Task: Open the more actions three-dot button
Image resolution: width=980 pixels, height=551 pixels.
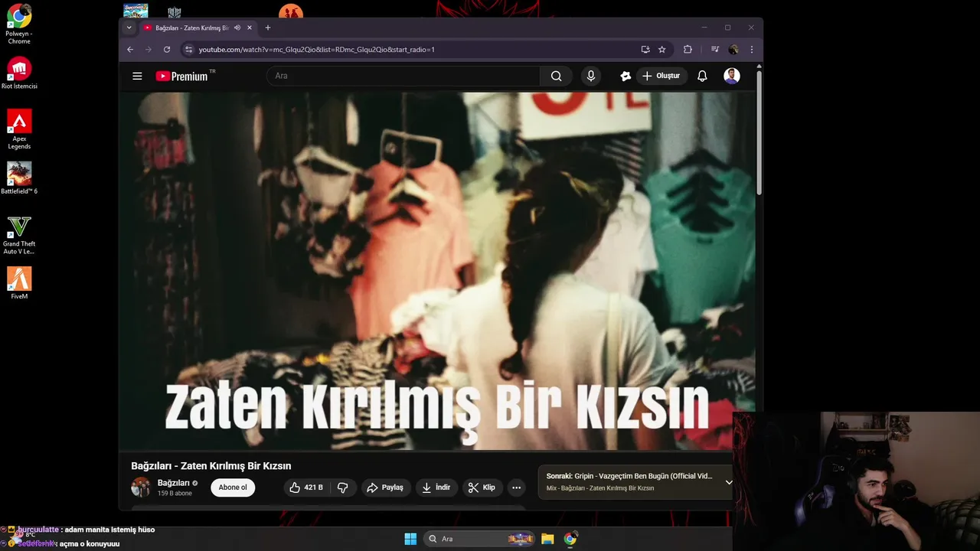Action: click(x=517, y=487)
